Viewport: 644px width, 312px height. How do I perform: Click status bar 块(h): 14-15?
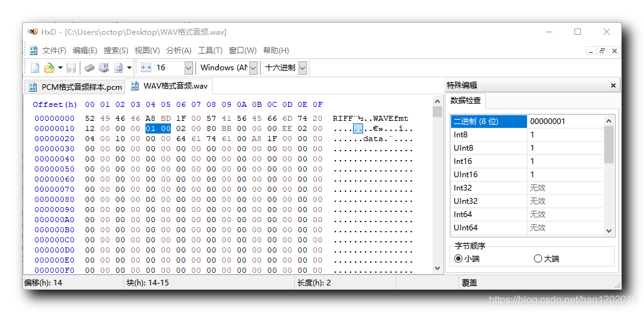148,283
